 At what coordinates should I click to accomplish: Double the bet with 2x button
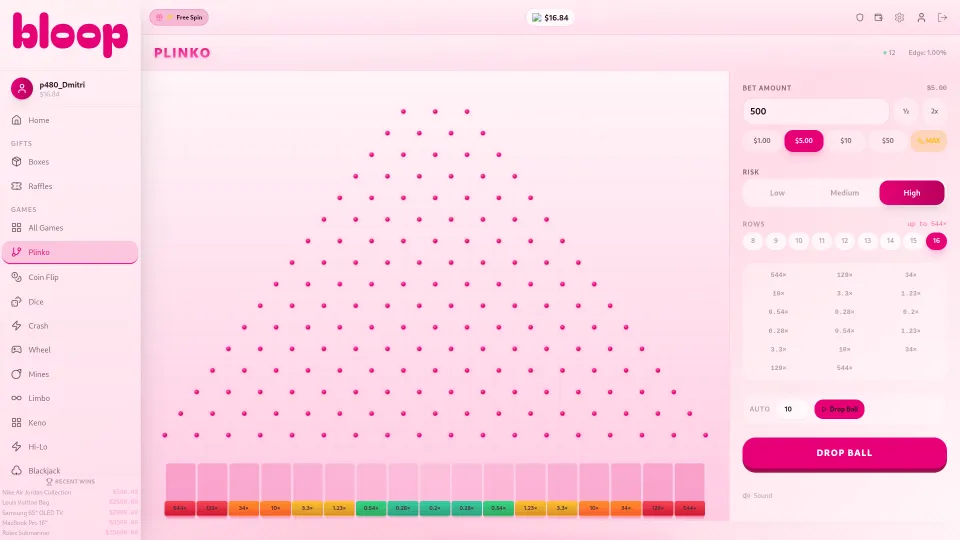click(934, 111)
